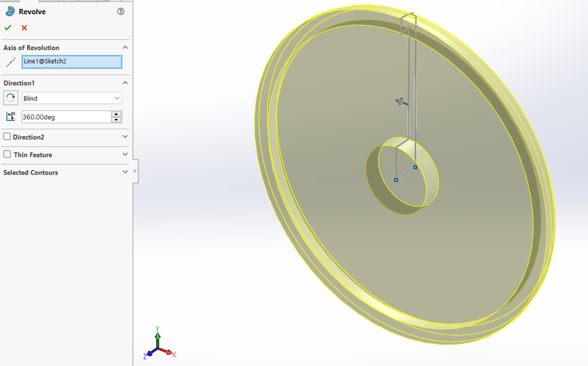588x366 pixels.
Task: Open the Blind revolve type dropdown
Action: (72, 98)
